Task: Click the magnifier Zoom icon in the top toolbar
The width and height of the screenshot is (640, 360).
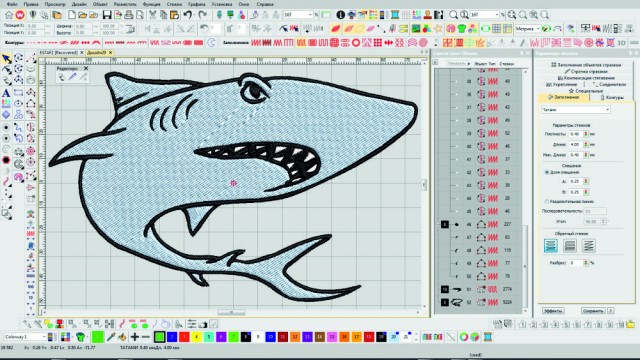Action: 453,15
